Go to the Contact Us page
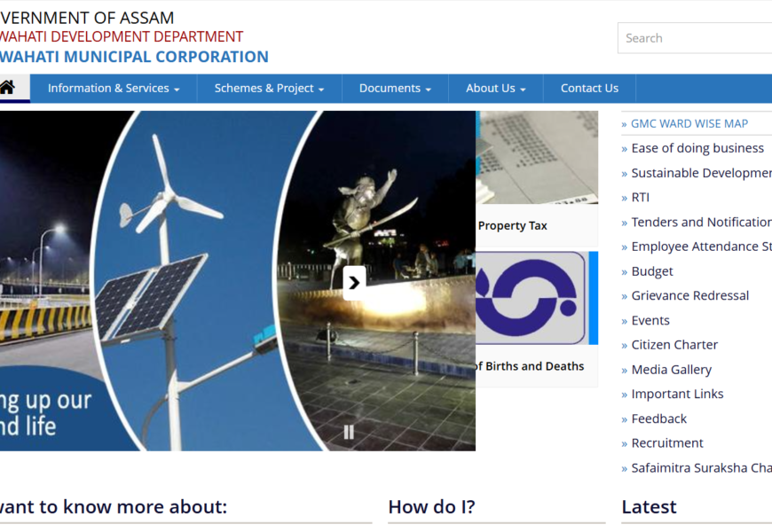772x532 pixels. click(x=589, y=89)
